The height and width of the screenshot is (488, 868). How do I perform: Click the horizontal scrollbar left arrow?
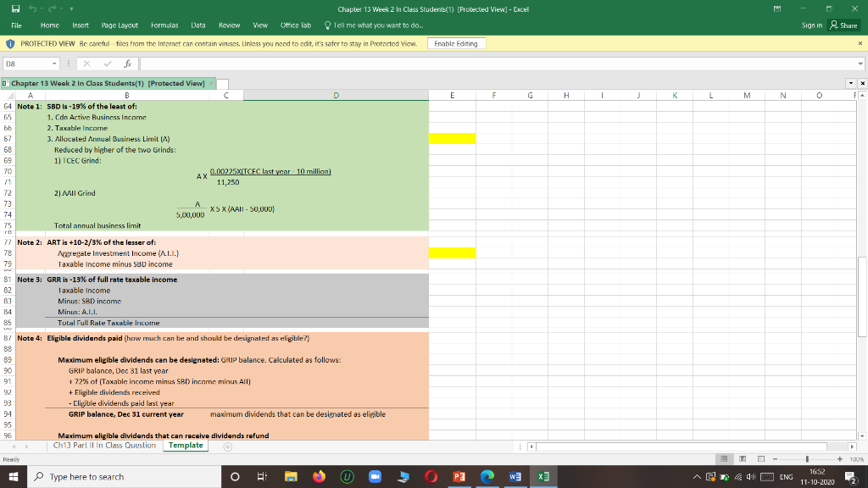click(x=531, y=446)
